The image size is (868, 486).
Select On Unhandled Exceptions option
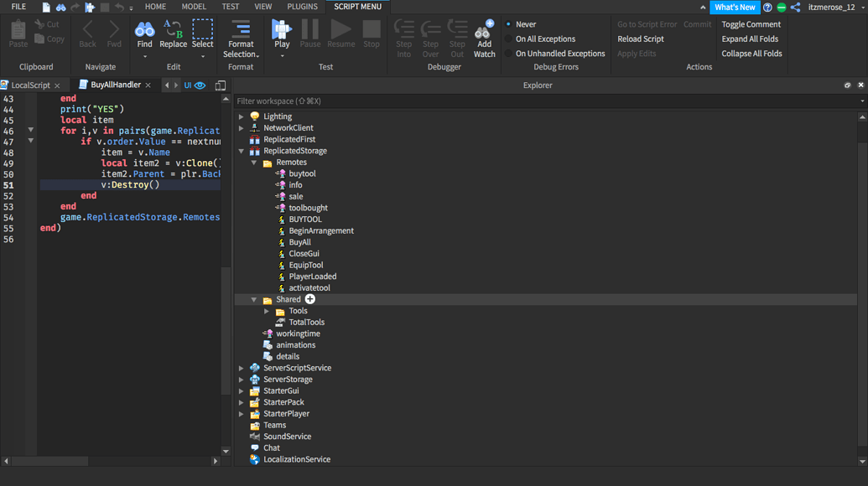click(x=555, y=54)
